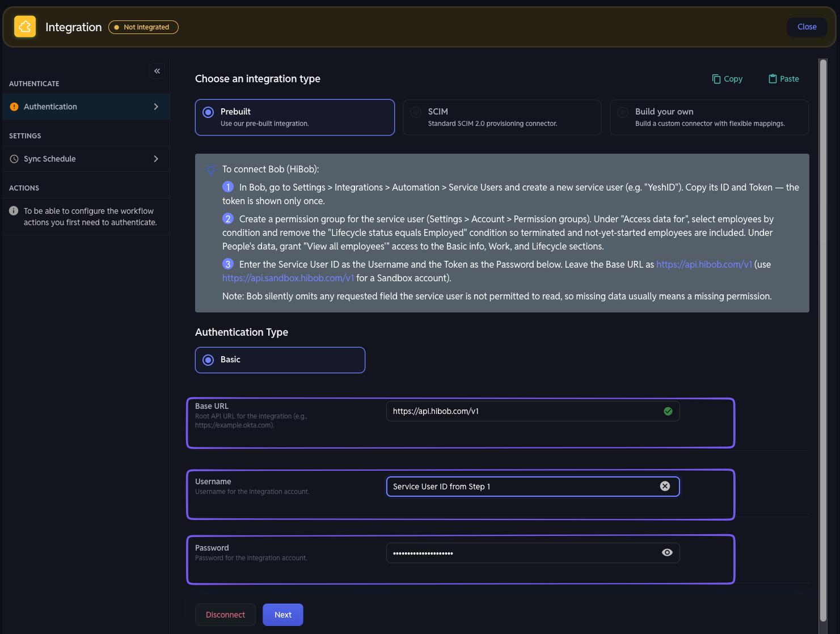Open Sync Schedule in the sidebar
Image resolution: width=840 pixels, height=634 pixels.
pyautogui.click(x=85, y=159)
